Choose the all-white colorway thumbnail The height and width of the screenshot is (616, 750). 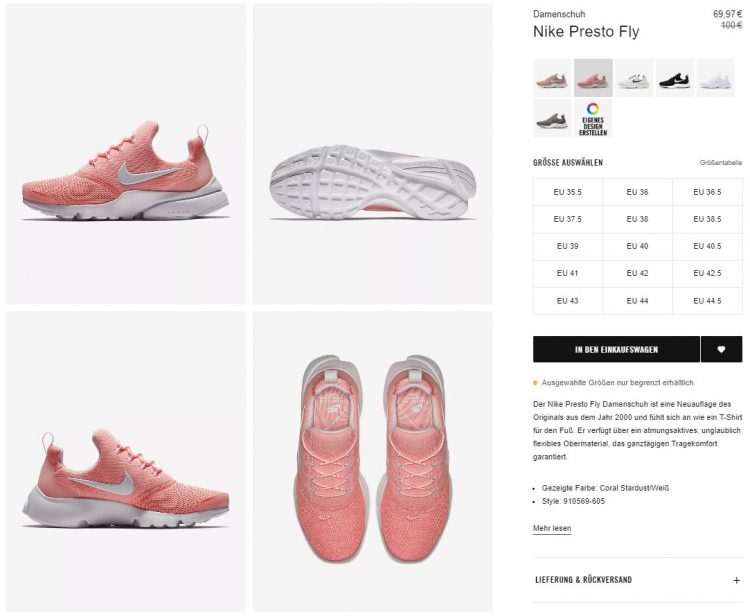(716, 78)
